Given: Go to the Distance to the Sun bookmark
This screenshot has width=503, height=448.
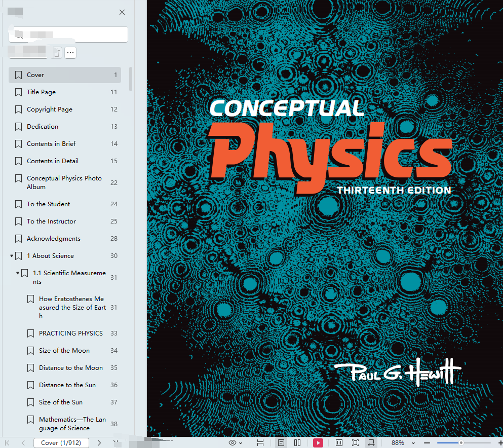Looking at the screenshot, I should 65,385.
